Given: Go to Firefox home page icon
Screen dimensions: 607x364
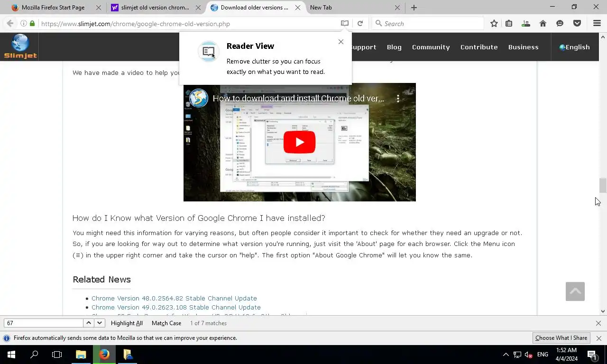Looking at the screenshot, I should [x=543, y=23].
